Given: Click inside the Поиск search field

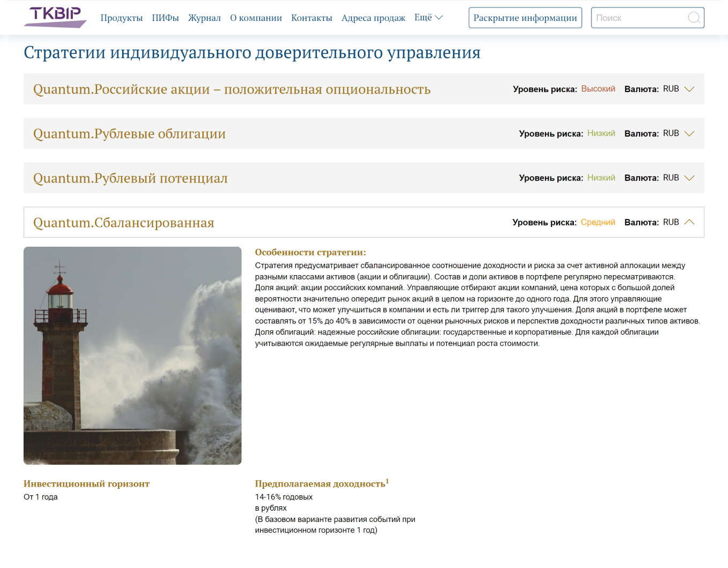Looking at the screenshot, I should click(632, 17).
